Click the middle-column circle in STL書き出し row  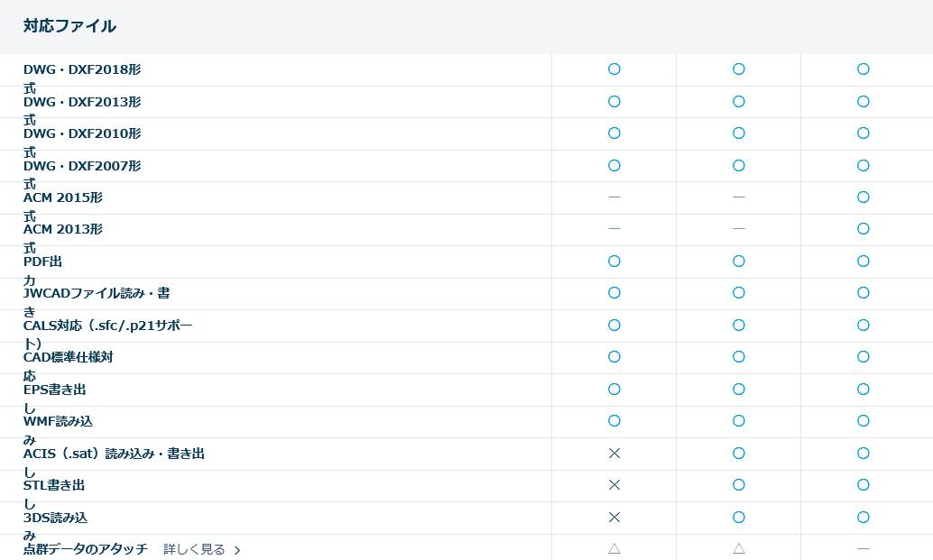(739, 485)
